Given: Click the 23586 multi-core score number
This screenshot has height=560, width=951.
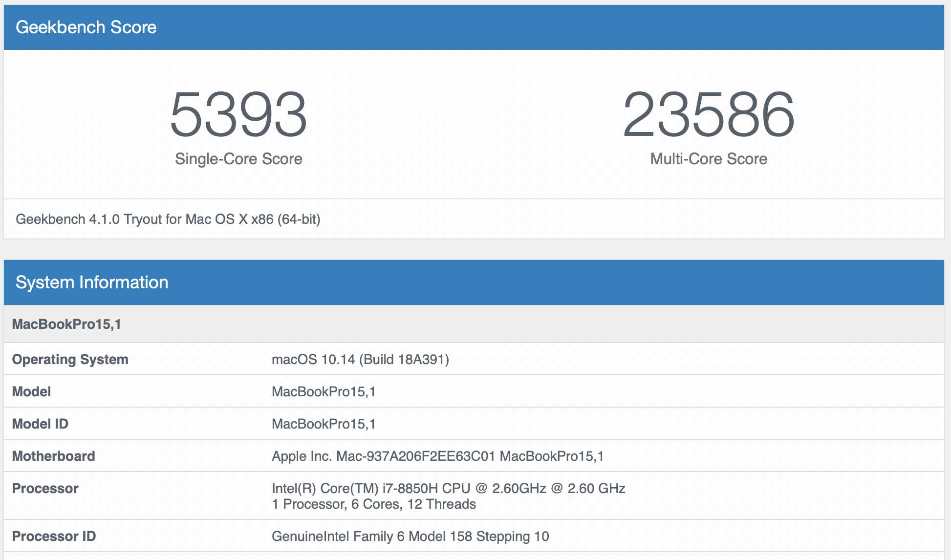Looking at the screenshot, I should coord(708,115).
